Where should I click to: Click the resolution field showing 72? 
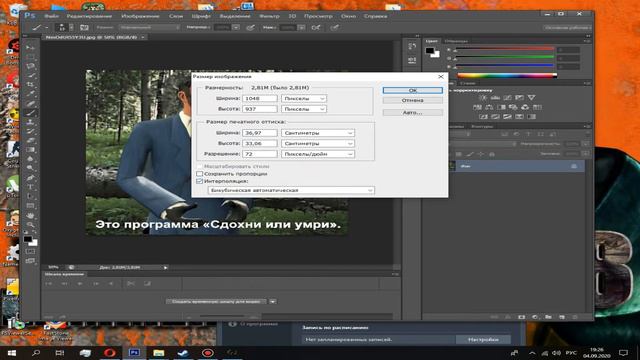click(260, 154)
